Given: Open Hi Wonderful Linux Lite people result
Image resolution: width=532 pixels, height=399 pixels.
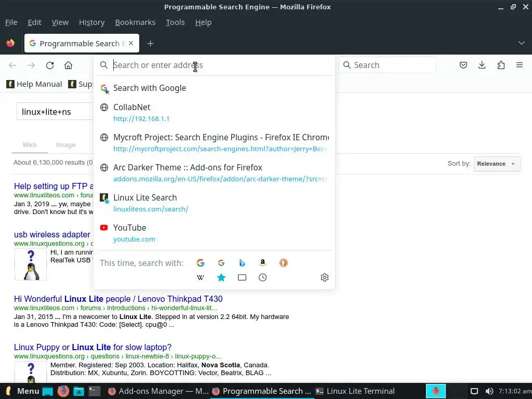Looking at the screenshot, I should coord(118,299).
